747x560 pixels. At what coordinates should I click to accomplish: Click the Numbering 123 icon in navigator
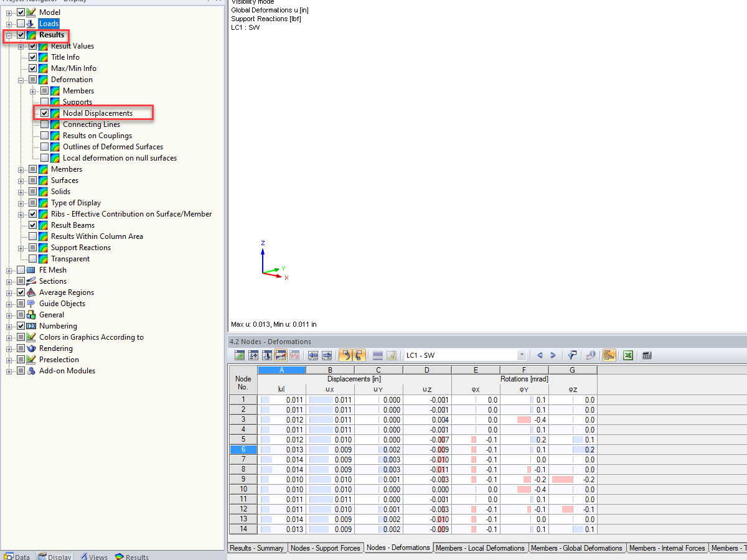coord(32,326)
